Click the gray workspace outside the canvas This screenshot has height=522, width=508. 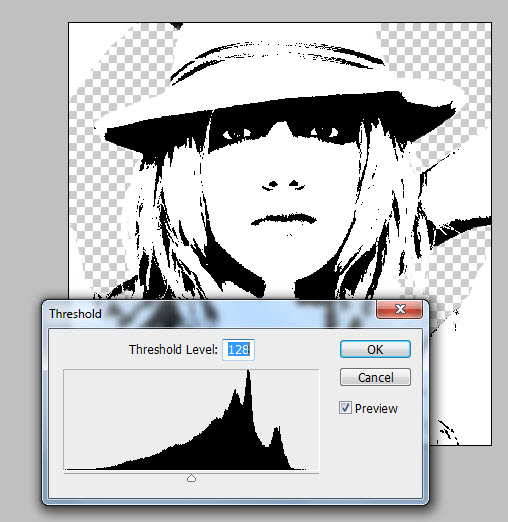[x=33, y=133]
